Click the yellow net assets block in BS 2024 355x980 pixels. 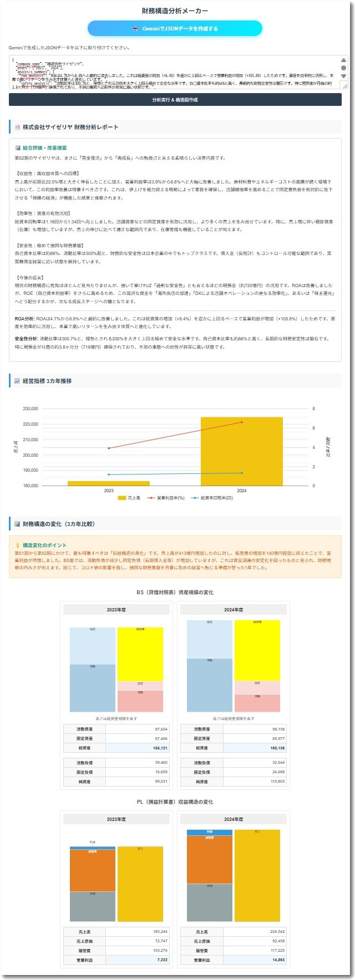tap(257, 650)
